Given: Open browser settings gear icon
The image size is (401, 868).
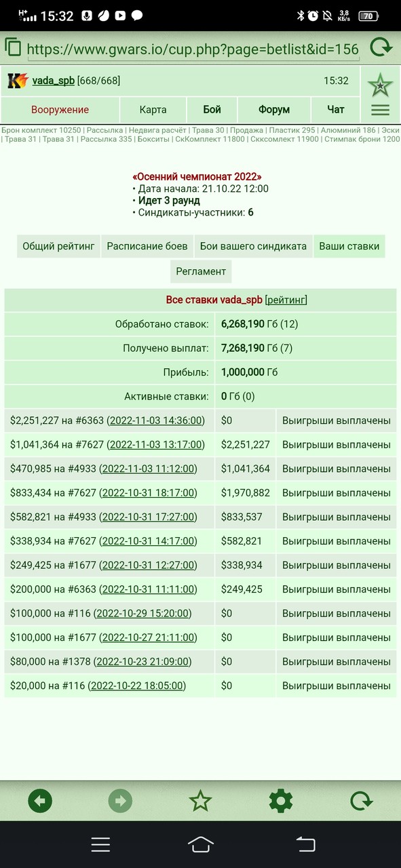Looking at the screenshot, I should click(281, 802).
